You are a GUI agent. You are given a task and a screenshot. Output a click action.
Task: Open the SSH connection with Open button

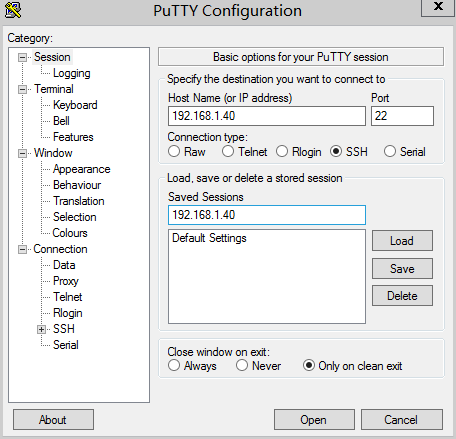coord(314,420)
